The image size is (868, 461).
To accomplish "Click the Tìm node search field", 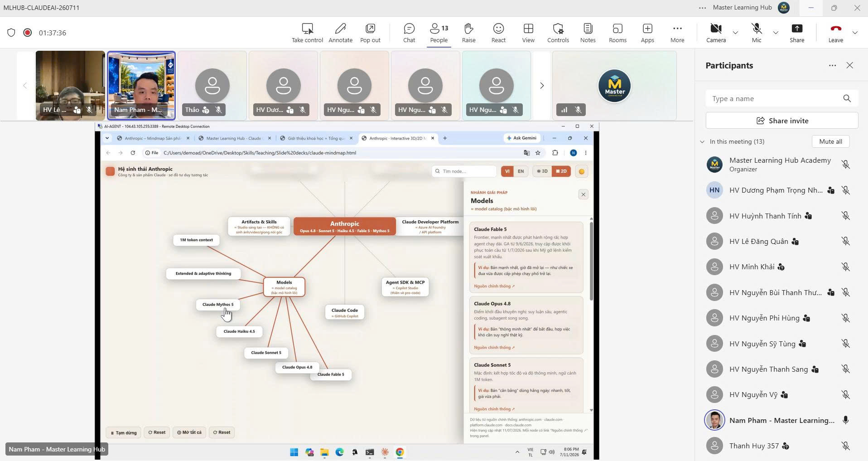I will pyautogui.click(x=464, y=171).
